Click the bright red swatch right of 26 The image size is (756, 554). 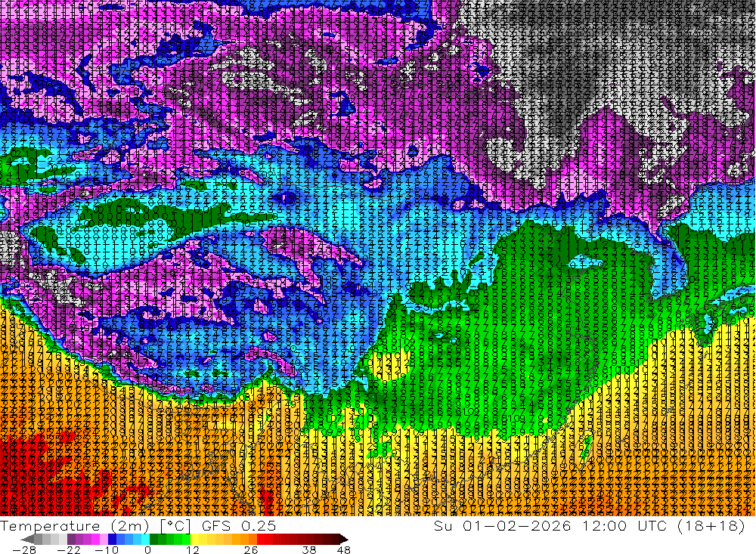click(261, 539)
